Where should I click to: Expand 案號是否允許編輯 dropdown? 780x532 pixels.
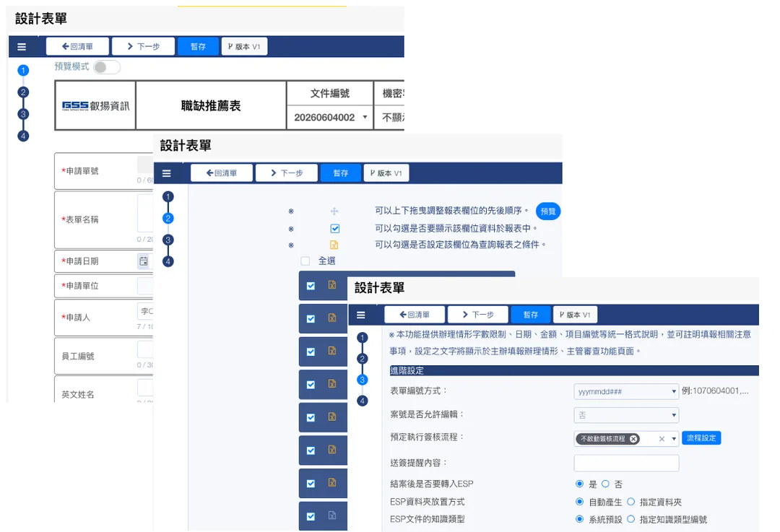click(625, 415)
